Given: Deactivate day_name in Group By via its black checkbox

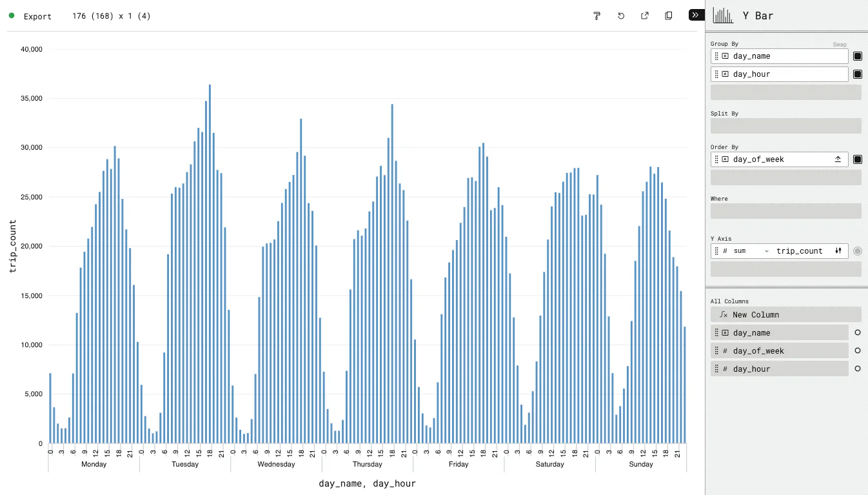Looking at the screenshot, I should [x=858, y=56].
